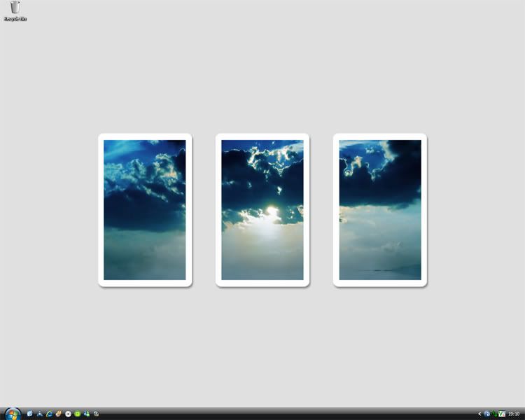
Task: Click the empty middle area of taskbar
Action: pyautogui.click(x=280, y=414)
